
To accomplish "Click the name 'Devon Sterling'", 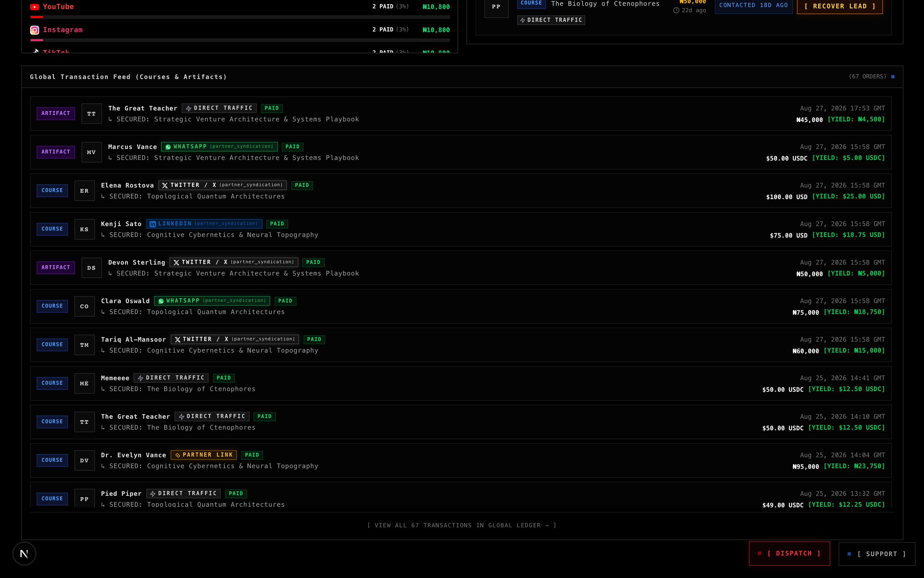I will click(x=137, y=263).
